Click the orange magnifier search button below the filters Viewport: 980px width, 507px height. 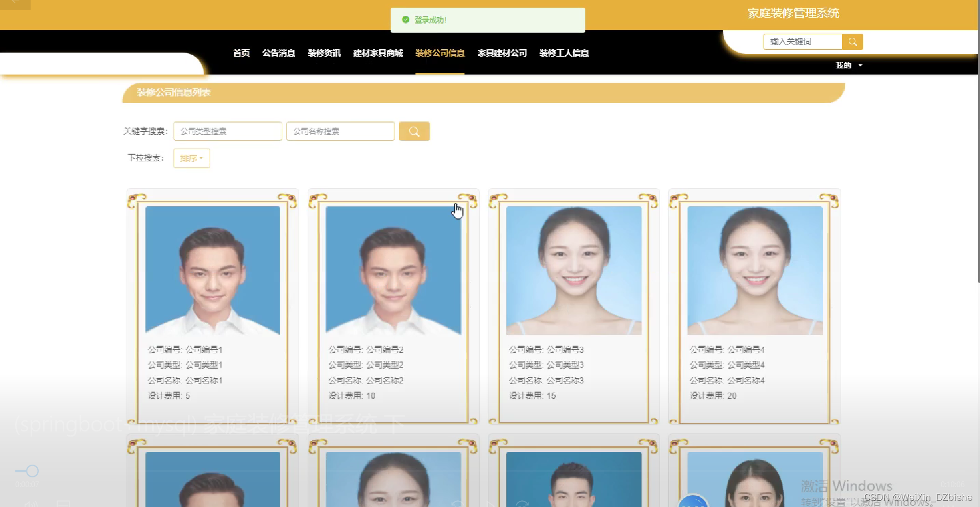pos(414,131)
